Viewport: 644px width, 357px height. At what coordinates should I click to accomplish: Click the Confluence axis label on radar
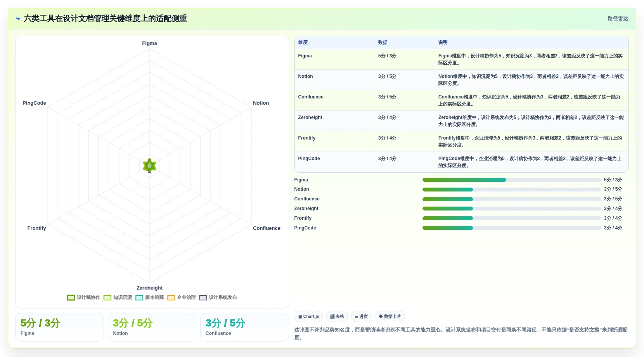267,228
